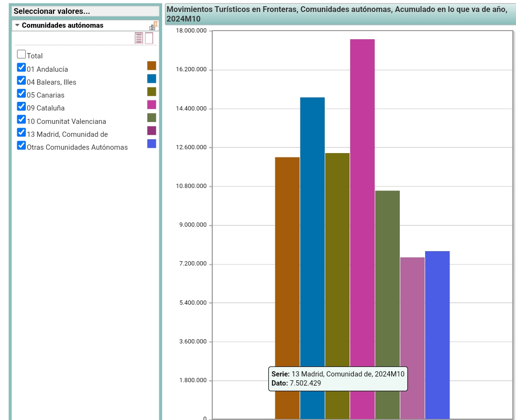Click the blue Balears color swatch

[x=152, y=78]
